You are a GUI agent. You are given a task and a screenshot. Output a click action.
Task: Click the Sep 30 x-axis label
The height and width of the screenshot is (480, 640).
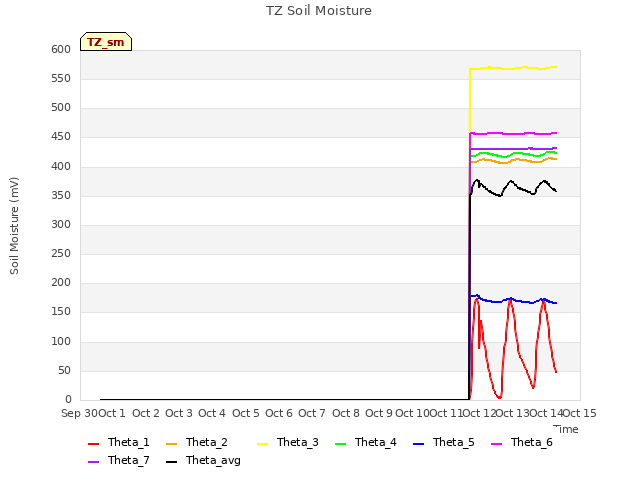[x=79, y=413]
